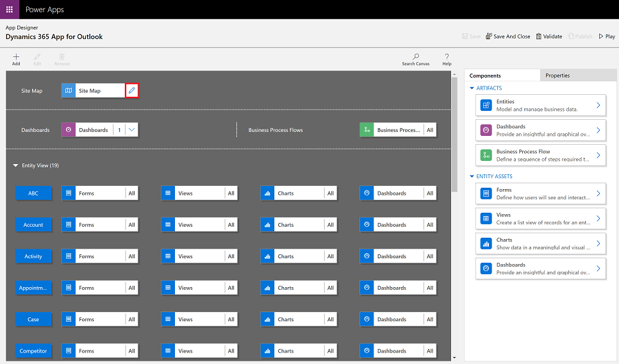Click the Charts icon in Appointment row
Viewport: 619px width, 364px height.
coord(267,288)
